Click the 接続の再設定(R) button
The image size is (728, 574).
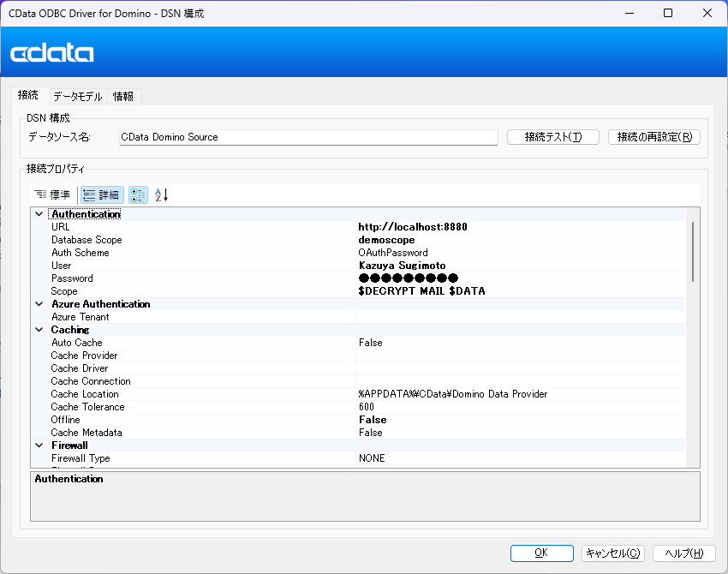click(x=654, y=137)
